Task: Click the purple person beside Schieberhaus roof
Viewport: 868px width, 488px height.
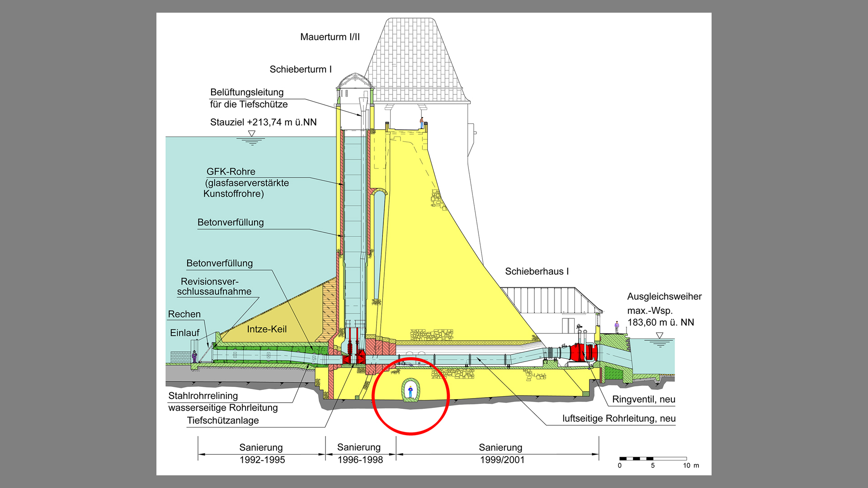Action: [x=616, y=326]
